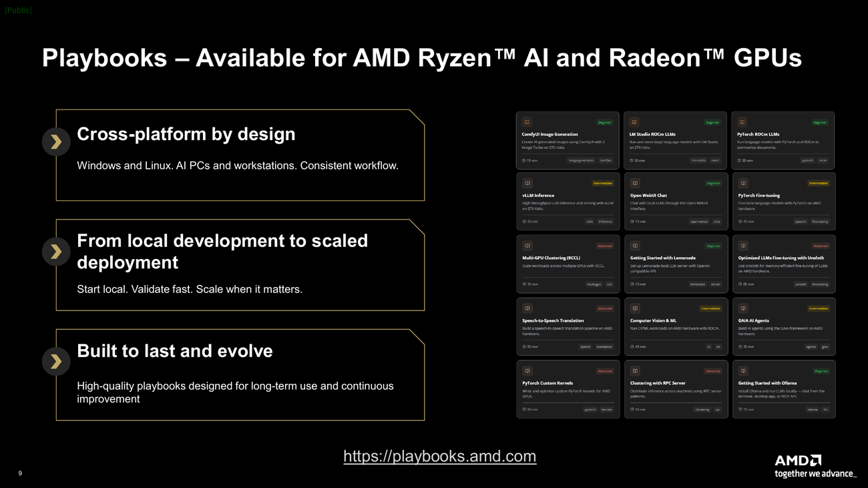Open the Optimized LLMs Fine-tuning with Unsloth card
868x488 pixels.
coord(783,264)
